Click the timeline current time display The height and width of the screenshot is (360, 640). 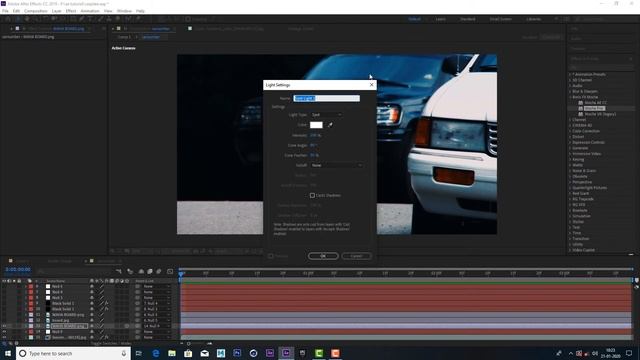coord(18,270)
